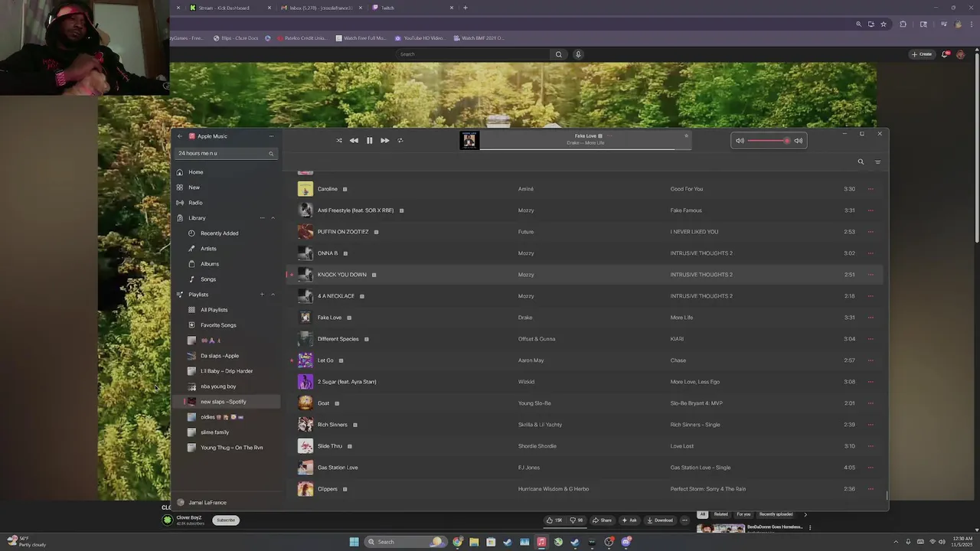Viewport: 980px width, 551px height.
Task: Mute using the low volume icon
Action: pyautogui.click(x=740, y=141)
